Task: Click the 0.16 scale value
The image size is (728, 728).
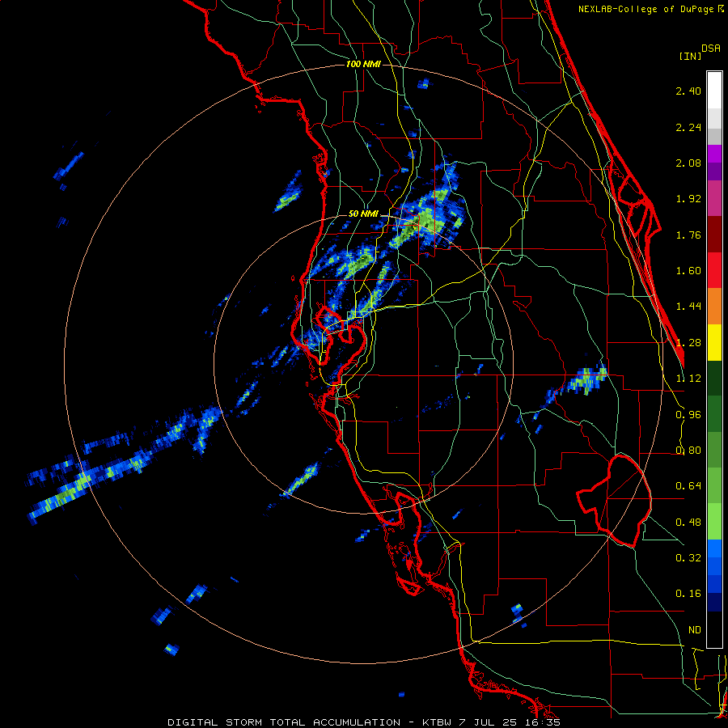Action: pyautogui.click(x=688, y=594)
